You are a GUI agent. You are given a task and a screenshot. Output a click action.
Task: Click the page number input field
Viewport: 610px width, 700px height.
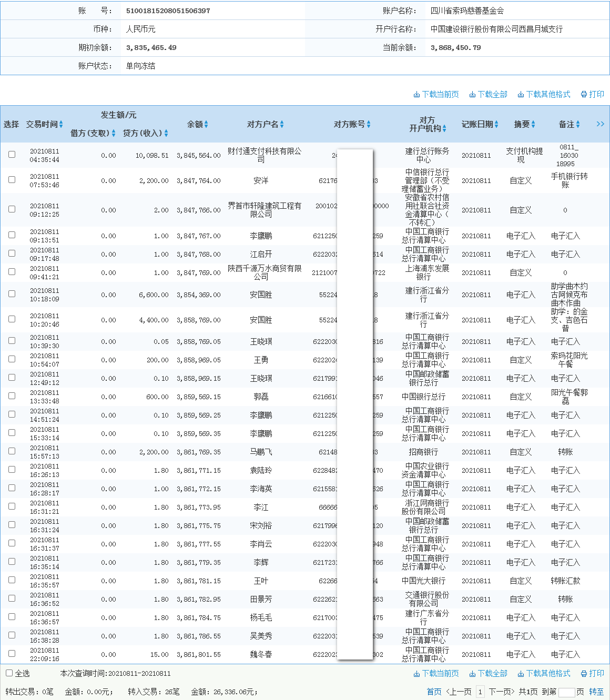point(566,692)
